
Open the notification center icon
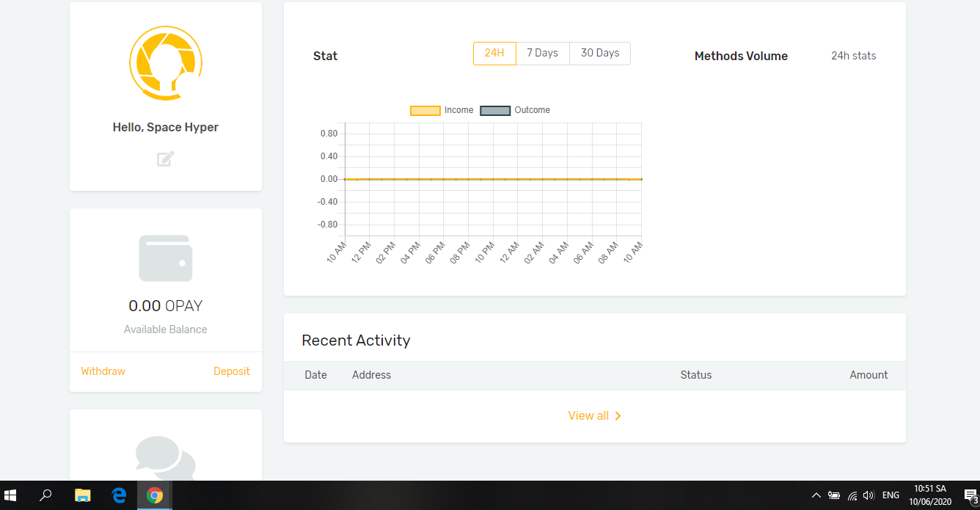pyautogui.click(x=970, y=495)
